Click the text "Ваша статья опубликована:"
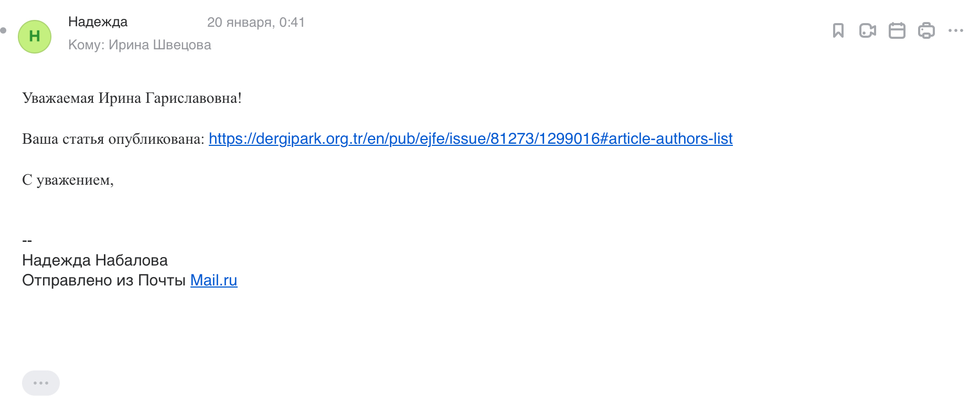This screenshot has width=980, height=414. pos(113,139)
